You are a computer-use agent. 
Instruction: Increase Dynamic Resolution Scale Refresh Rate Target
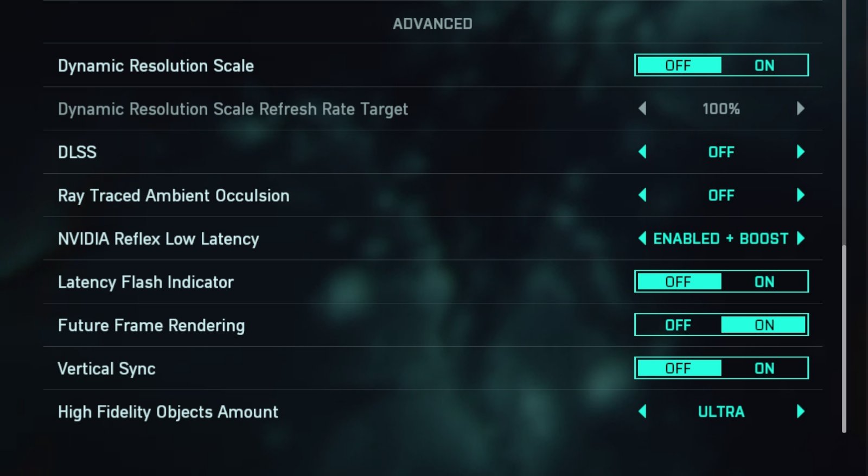[801, 109]
